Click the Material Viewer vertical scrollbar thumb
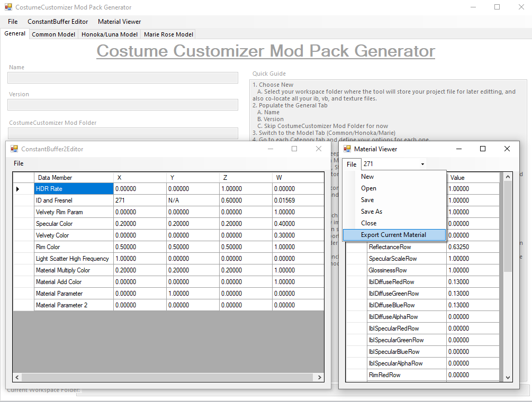 click(x=508, y=226)
